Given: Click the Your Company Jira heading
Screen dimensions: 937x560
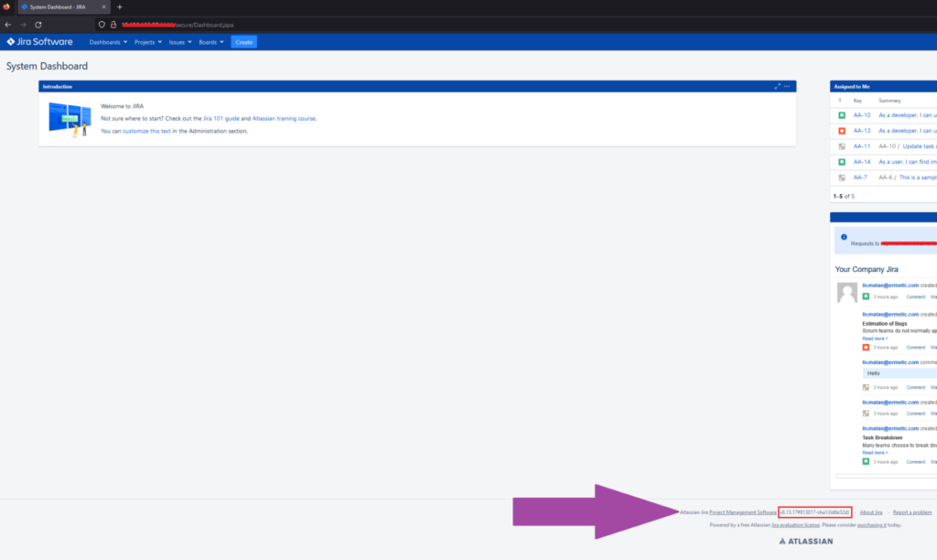Looking at the screenshot, I should [867, 270].
